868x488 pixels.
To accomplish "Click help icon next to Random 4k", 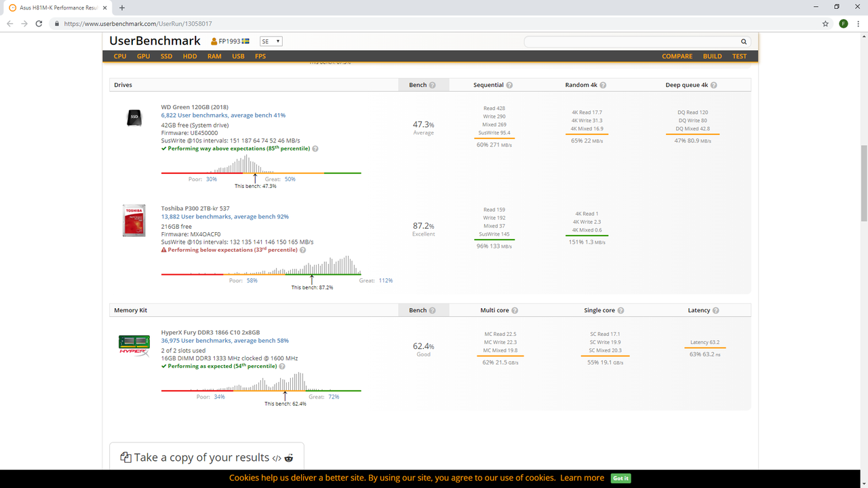I will click(603, 85).
